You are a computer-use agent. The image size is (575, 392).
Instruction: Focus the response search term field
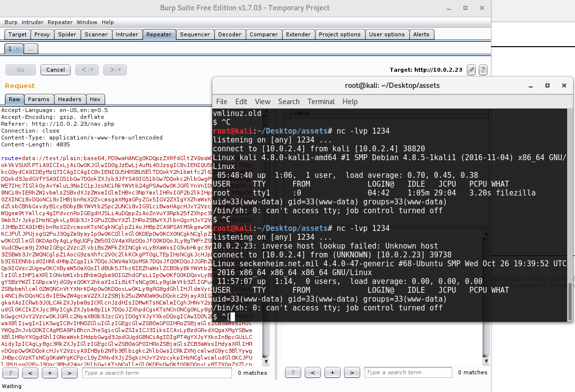coord(408,372)
